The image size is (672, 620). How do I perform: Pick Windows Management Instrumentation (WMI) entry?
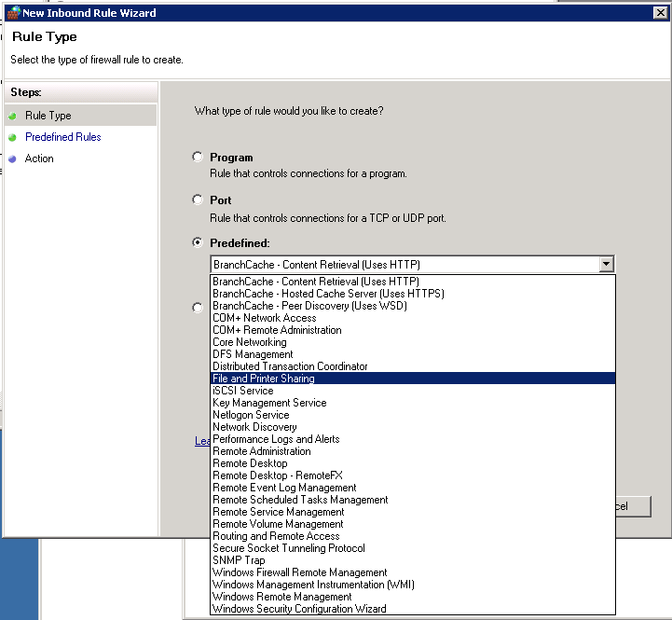312,585
